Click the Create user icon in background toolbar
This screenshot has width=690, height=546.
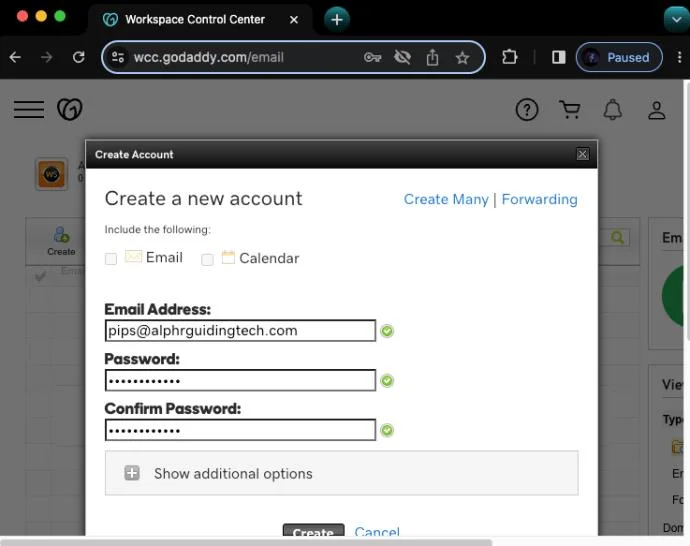(x=61, y=241)
